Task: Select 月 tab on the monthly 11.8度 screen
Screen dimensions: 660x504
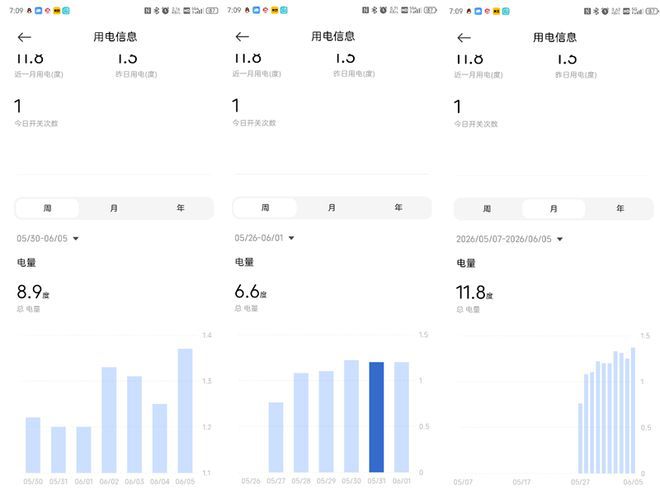Action: 554,208
